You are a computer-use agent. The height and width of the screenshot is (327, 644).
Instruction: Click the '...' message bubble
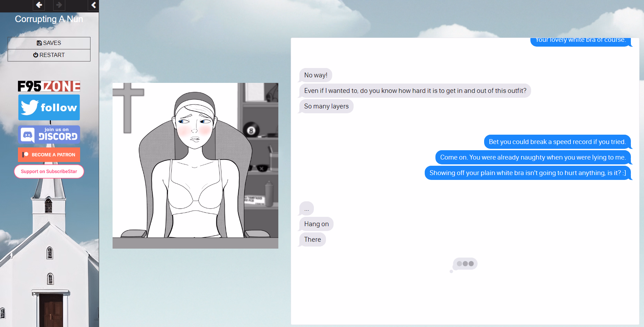307,209
